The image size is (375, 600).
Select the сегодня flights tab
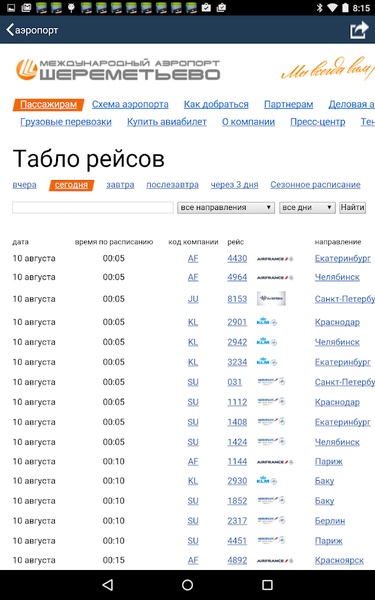point(71,185)
